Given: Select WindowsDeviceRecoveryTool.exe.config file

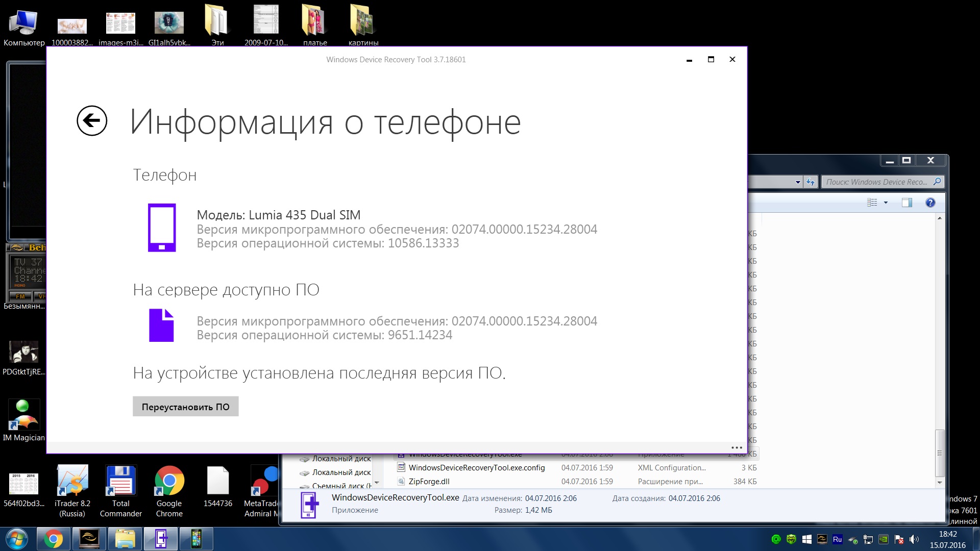Looking at the screenshot, I should point(477,468).
